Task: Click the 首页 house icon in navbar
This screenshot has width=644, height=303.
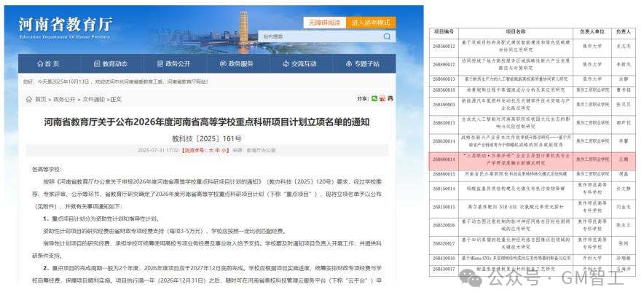Action: click(x=40, y=63)
